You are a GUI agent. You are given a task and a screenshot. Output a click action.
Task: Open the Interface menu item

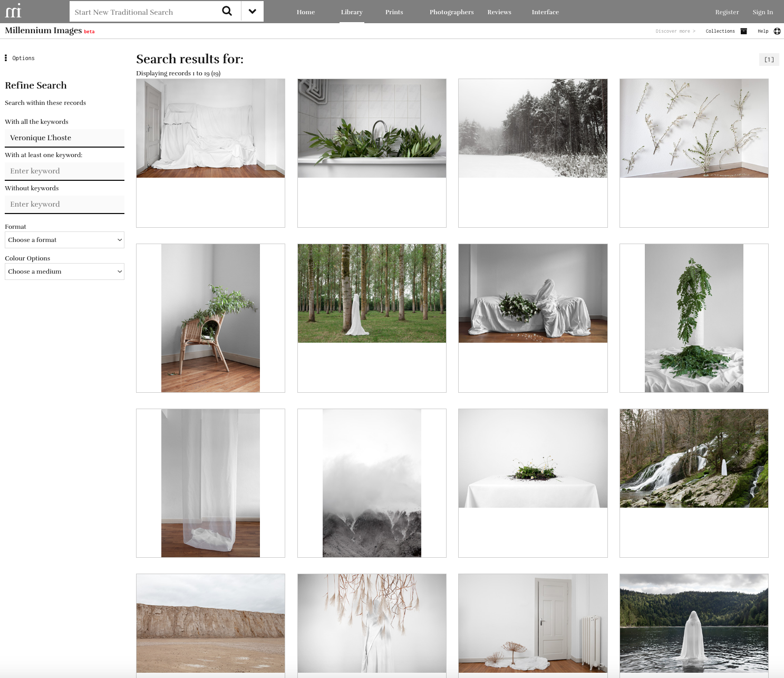tap(545, 12)
